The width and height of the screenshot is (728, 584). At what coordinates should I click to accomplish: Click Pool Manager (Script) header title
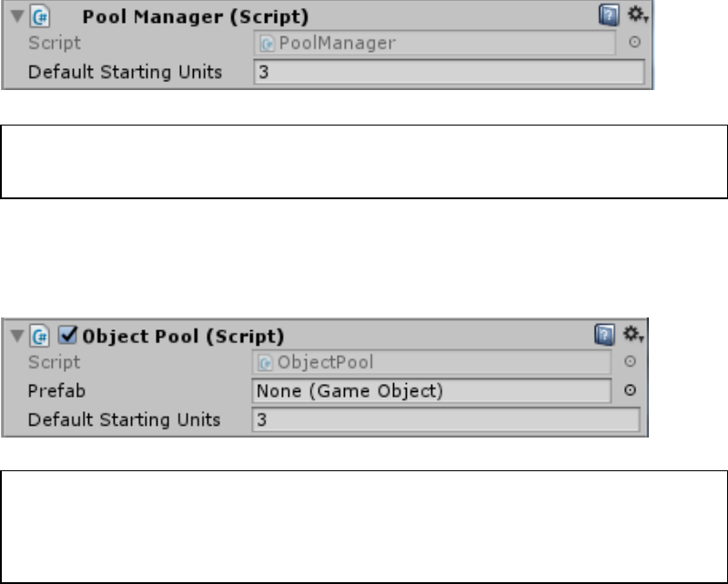[x=195, y=17]
